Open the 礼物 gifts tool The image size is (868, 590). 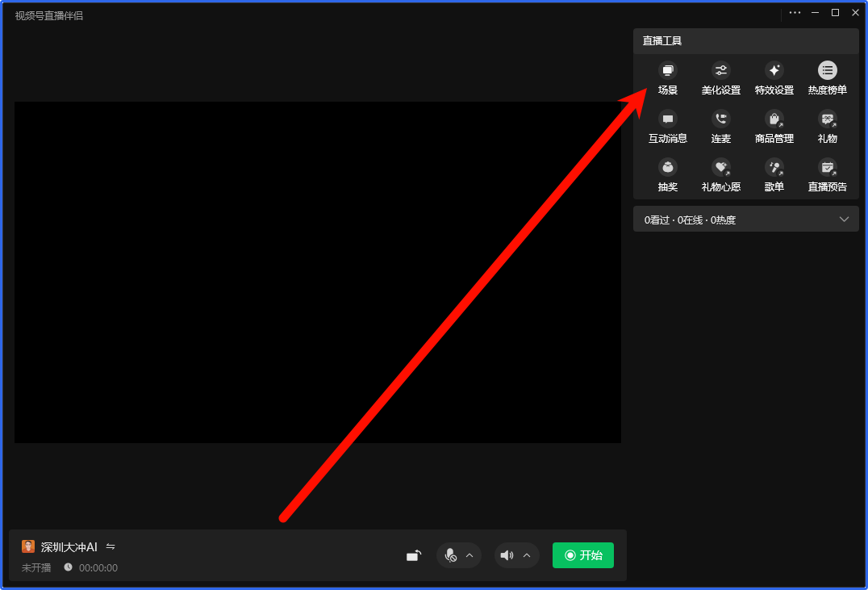click(827, 125)
